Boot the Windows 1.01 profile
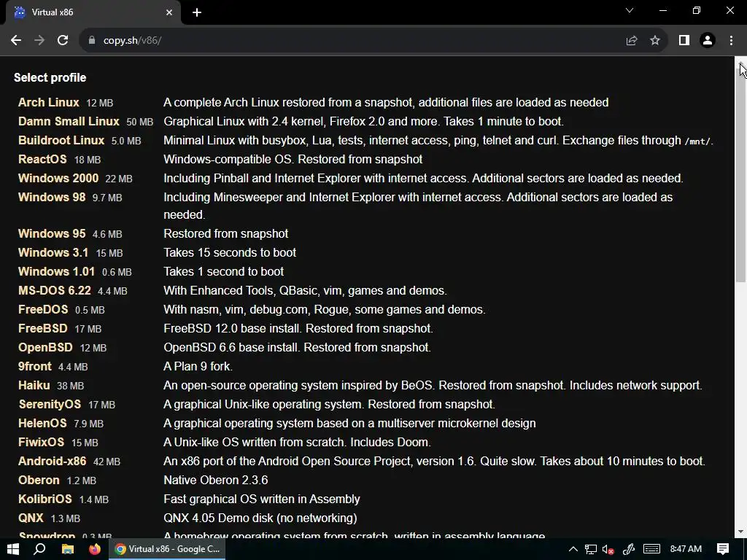The width and height of the screenshot is (747, 560). click(56, 271)
